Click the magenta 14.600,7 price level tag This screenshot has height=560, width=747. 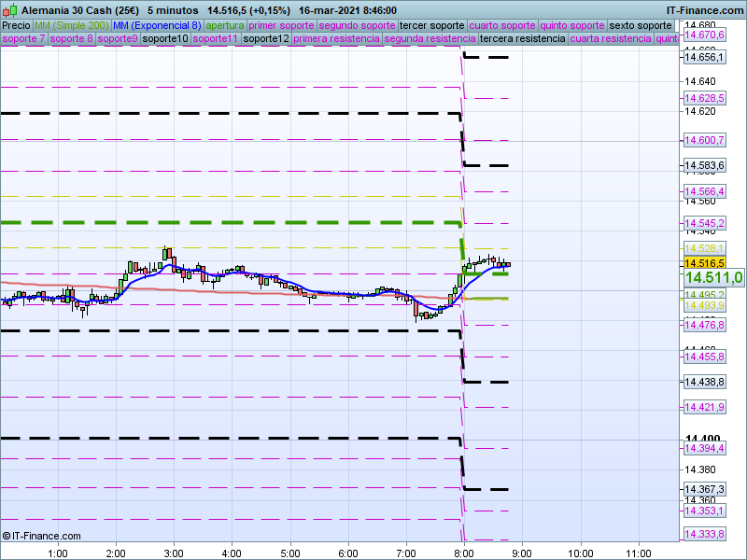tap(704, 140)
